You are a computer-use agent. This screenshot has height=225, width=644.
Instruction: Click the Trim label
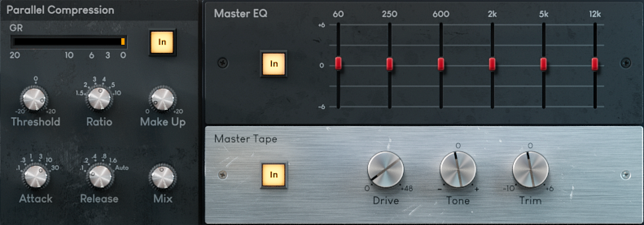[530, 201]
